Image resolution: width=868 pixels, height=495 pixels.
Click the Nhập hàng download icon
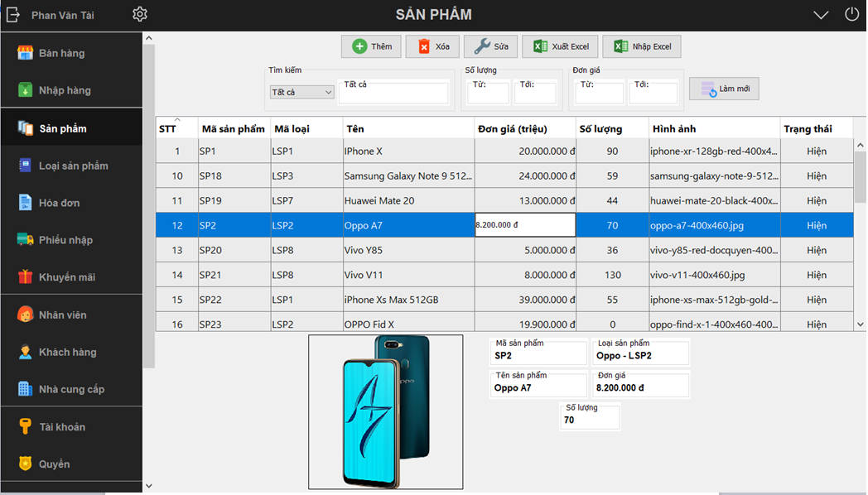point(25,90)
